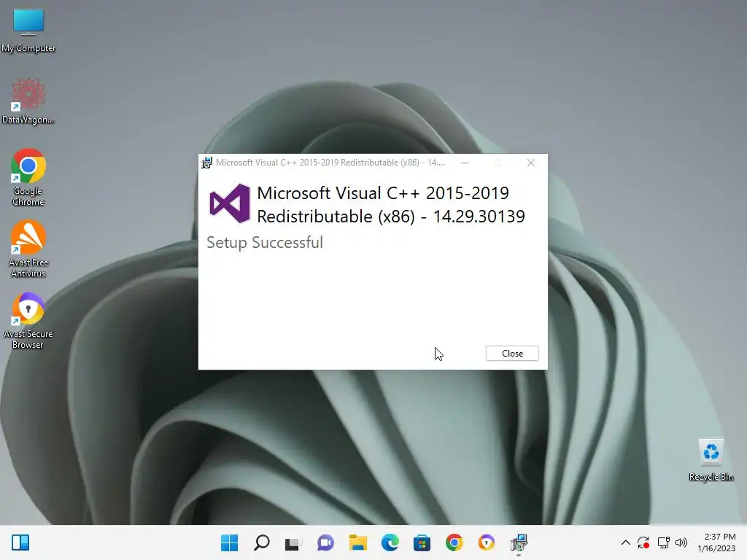Open My Computer desktop icon

(x=28, y=31)
